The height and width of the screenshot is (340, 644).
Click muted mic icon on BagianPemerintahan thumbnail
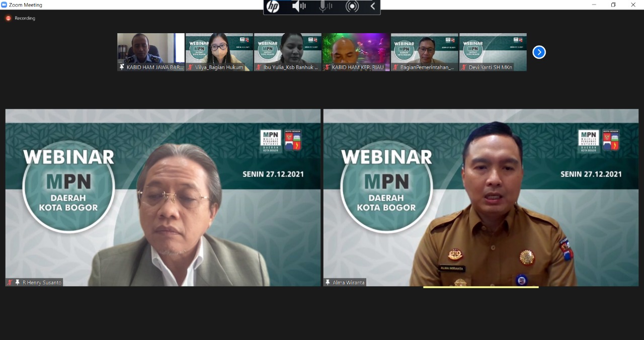395,67
